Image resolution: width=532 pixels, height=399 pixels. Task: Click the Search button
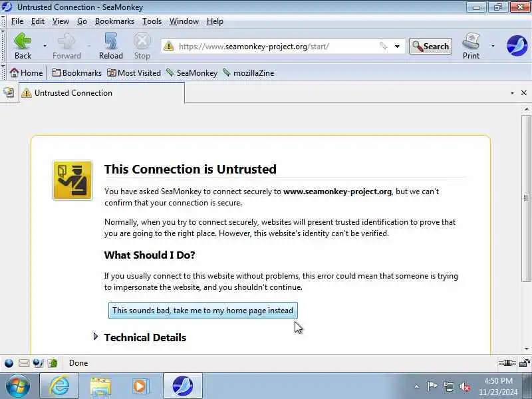click(430, 46)
